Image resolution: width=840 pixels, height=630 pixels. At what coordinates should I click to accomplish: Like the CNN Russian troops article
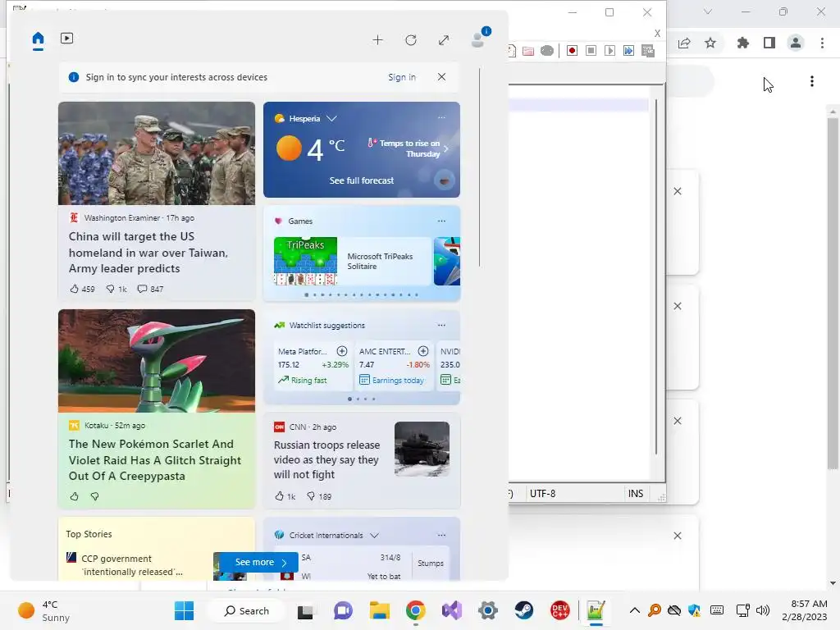pos(285,496)
